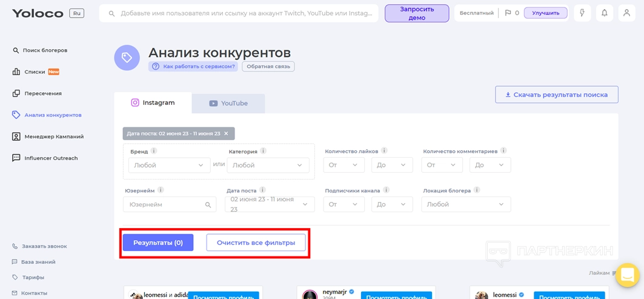Open the lightning bolt icon
The width and height of the screenshot is (644, 299).
point(582,13)
